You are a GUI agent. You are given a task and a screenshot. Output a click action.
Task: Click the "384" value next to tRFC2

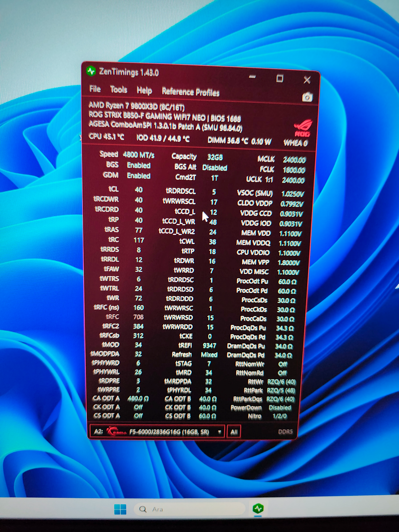(x=138, y=326)
